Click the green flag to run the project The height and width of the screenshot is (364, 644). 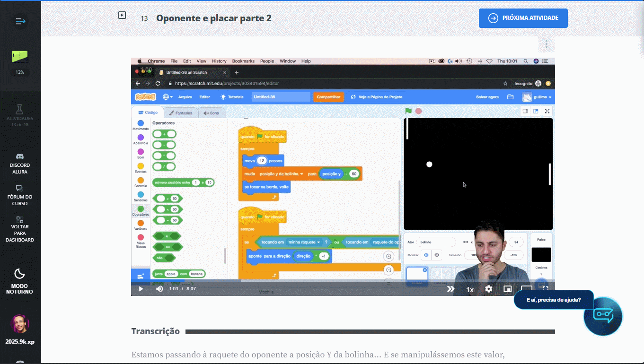408,111
